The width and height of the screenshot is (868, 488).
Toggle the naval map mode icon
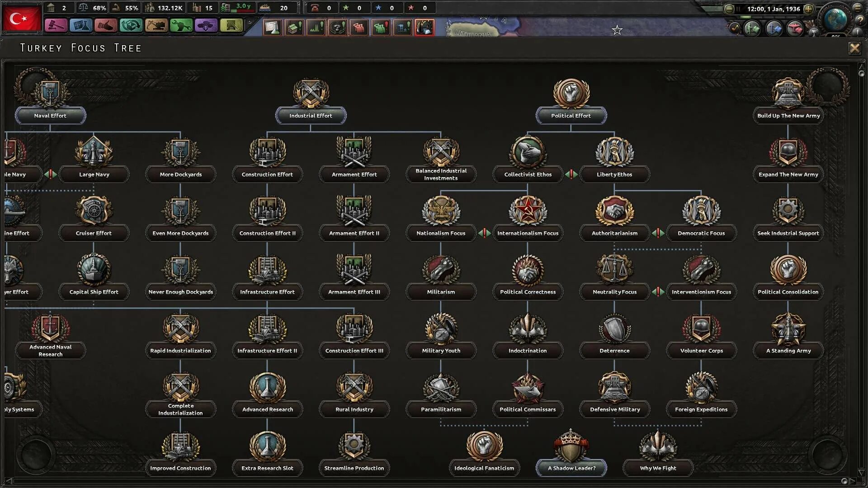tap(774, 29)
